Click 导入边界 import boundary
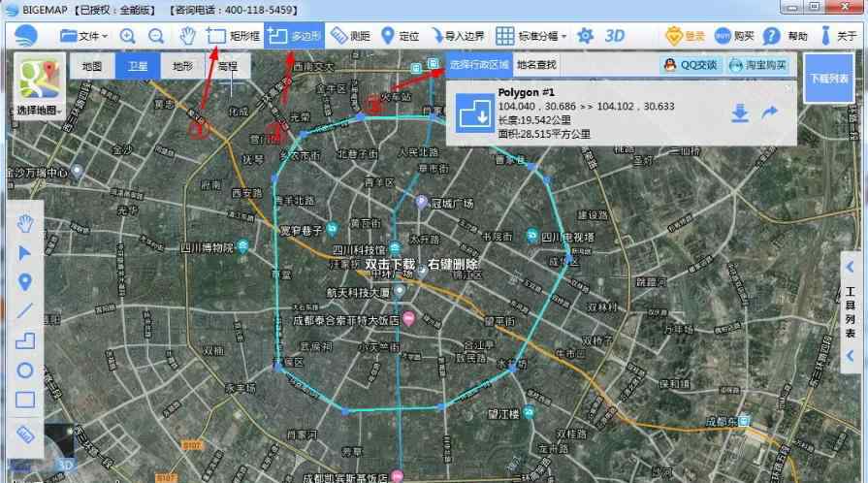This screenshot has height=483, width=868. [458, 37]
